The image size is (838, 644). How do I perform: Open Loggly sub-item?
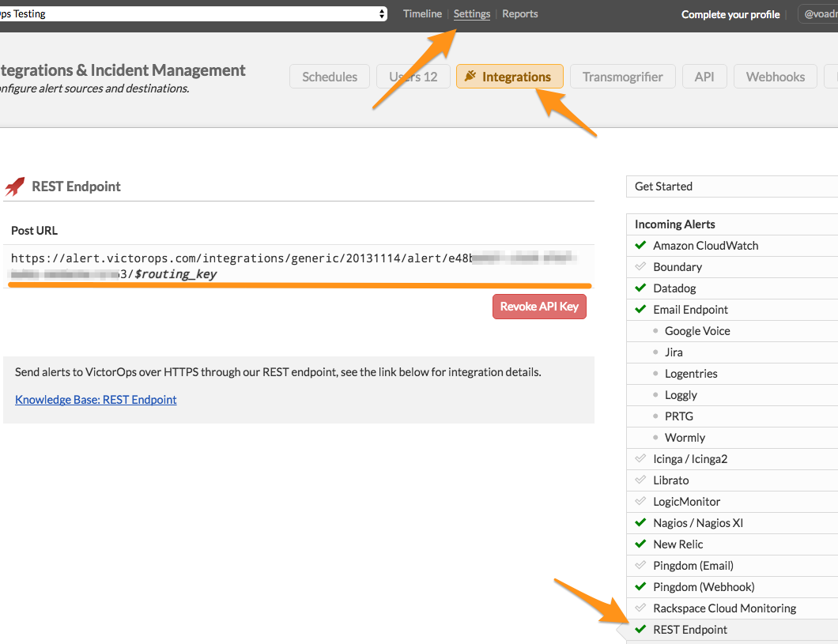click(x=732, y=395)
